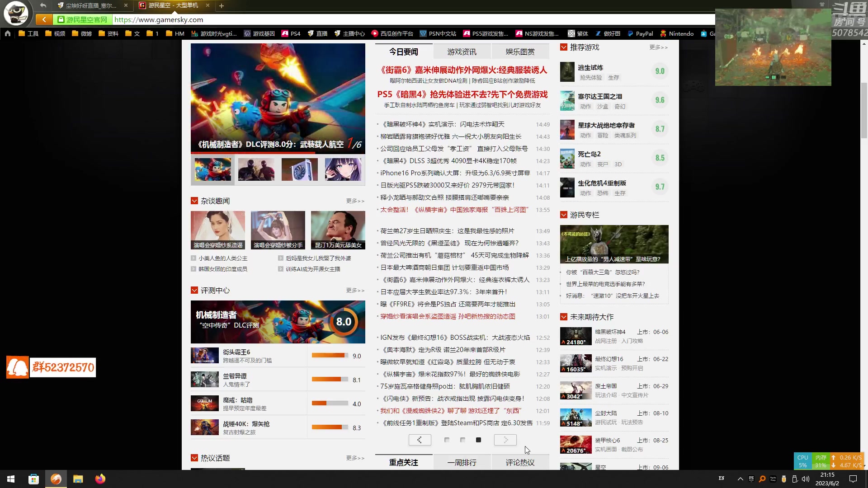The image size is (868, 488).
Task: Open 街头霸王6 review entry
Action: (x=236, y=352)
